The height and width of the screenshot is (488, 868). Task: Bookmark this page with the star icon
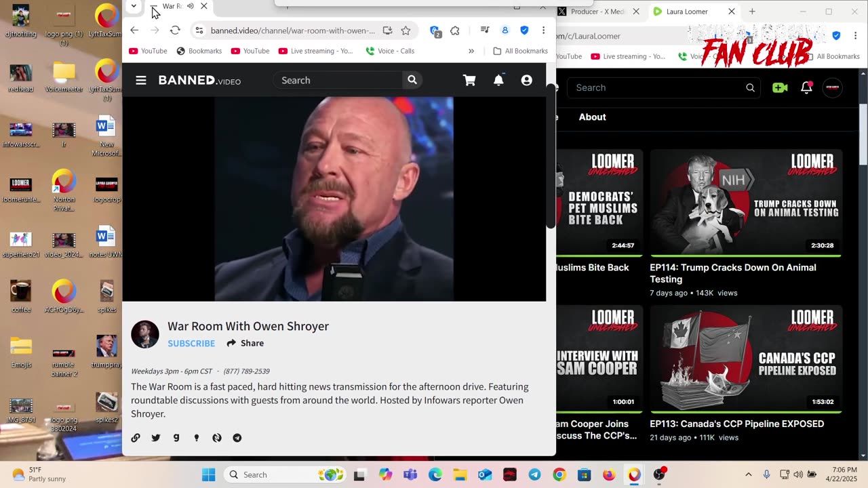[x=406, y=30]
